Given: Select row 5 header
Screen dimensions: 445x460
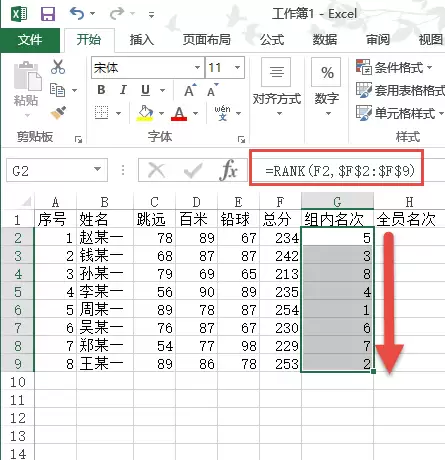Looking at the screenshot, I should click(18, 292).
